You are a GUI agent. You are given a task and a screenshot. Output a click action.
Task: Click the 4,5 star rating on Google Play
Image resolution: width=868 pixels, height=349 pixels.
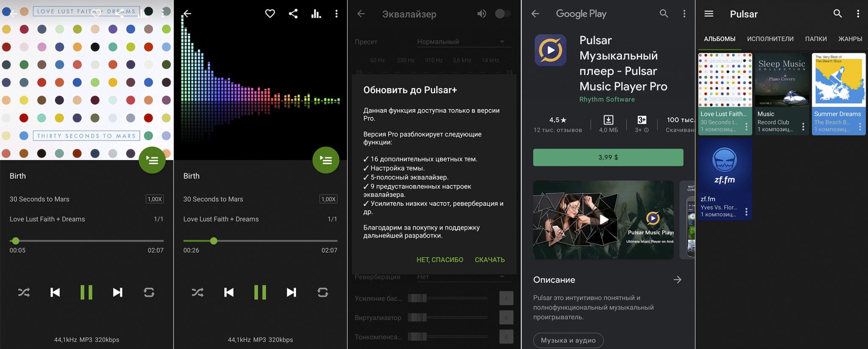coord(558,120)
